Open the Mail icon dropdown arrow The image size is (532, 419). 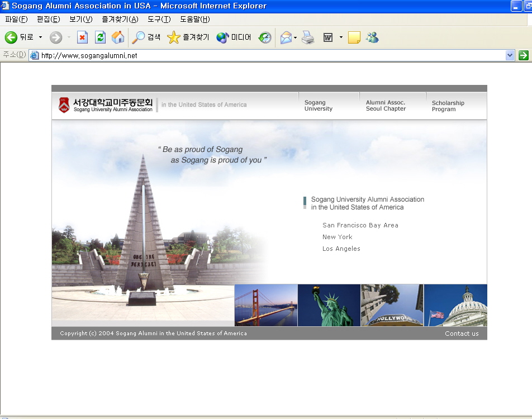296,37
